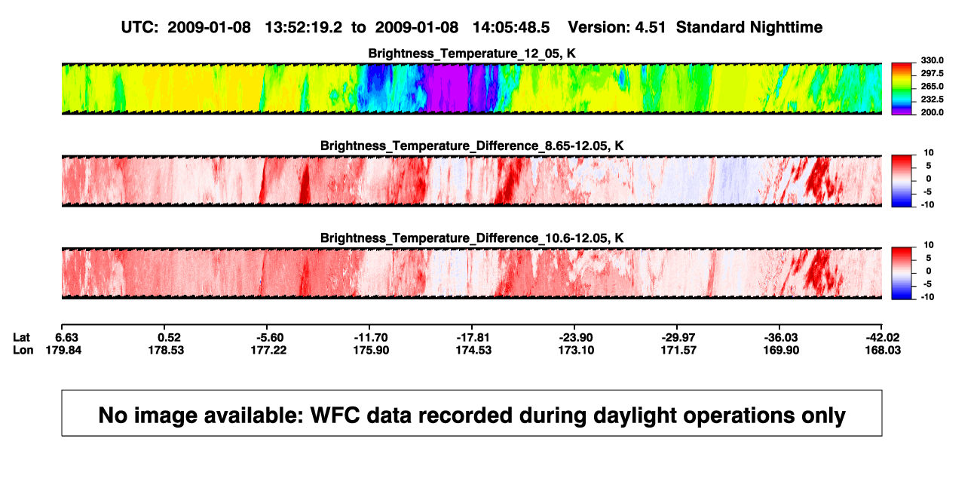
Task: Click latitude value '-17.81'
Action: click(x=472, y=337)
